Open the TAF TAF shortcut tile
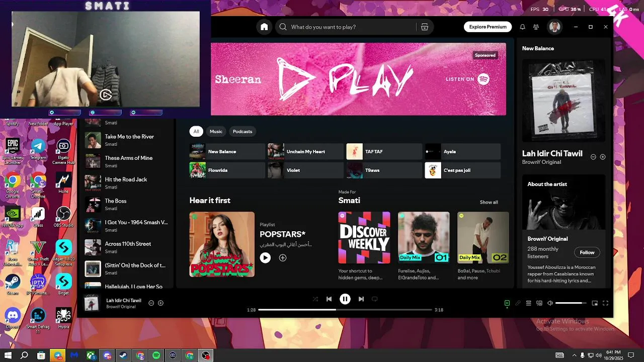Screen dimensions: 644x362 tap(384, 151)
